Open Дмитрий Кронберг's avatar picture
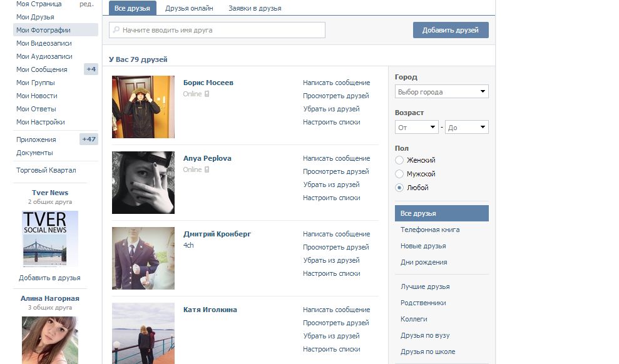 pos(143,258)
